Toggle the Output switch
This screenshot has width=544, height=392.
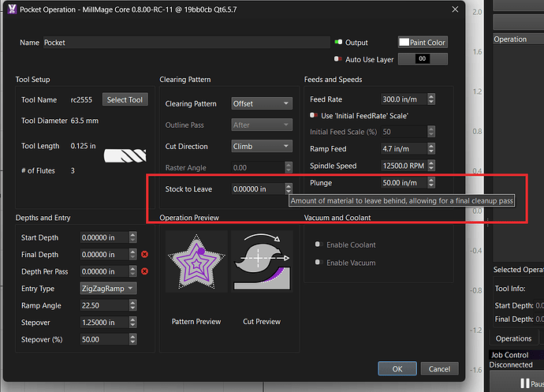click(x=338, y=43)
